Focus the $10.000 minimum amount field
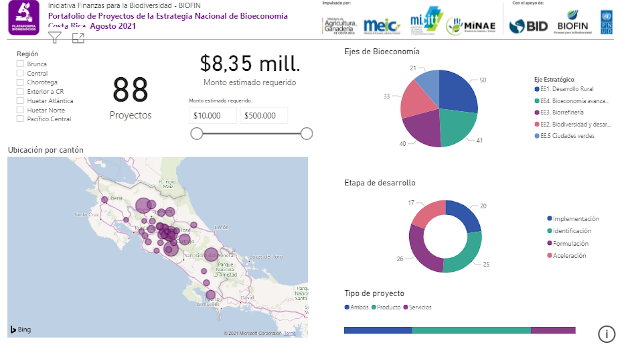 [213, 115]
